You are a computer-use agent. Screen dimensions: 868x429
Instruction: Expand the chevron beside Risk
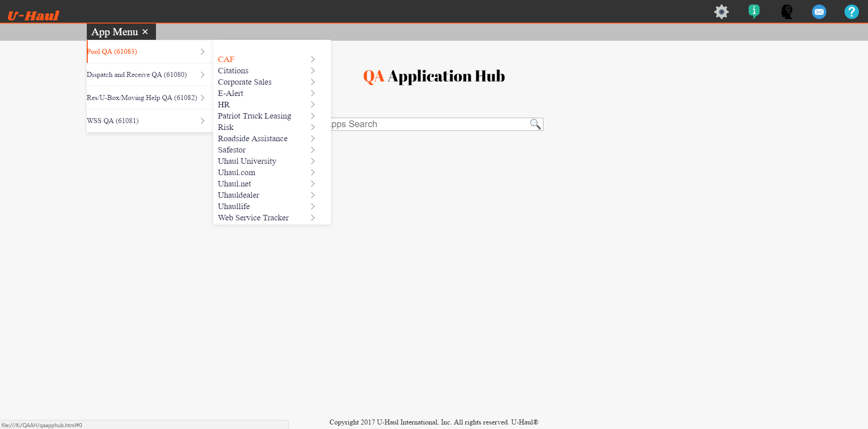click(x=313, y=127)
